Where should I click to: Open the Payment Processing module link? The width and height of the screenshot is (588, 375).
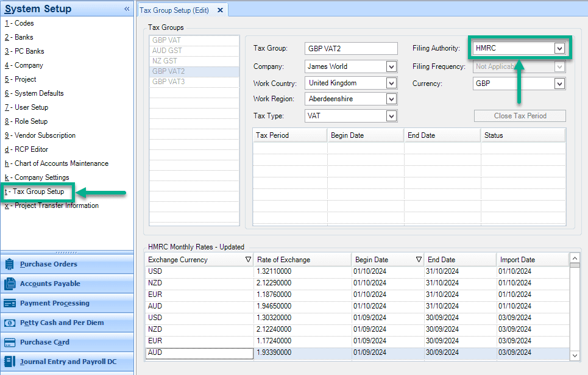(x=55, y=303)
